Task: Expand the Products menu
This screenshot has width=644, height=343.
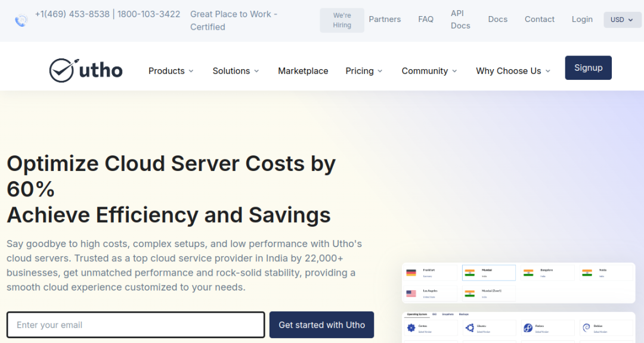Action: point(171,71)
